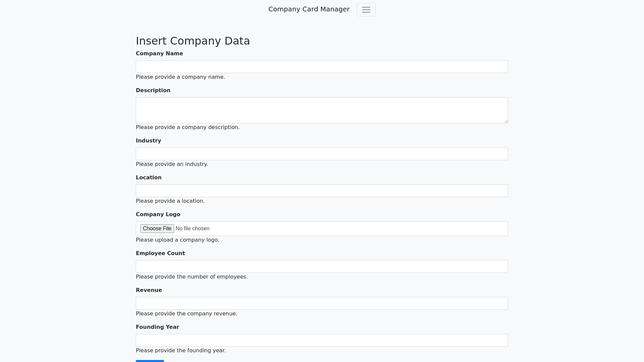
Task: Select the Industry input field
Action: click(322, 154)
